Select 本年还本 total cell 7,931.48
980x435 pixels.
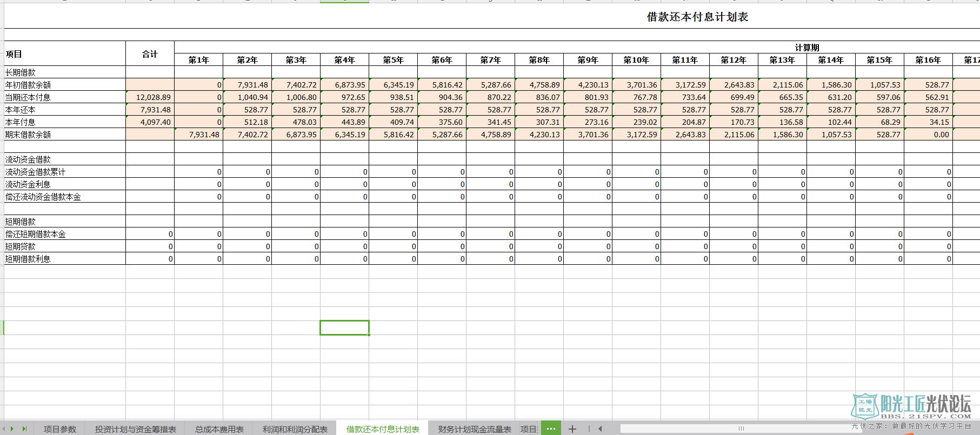150,110
